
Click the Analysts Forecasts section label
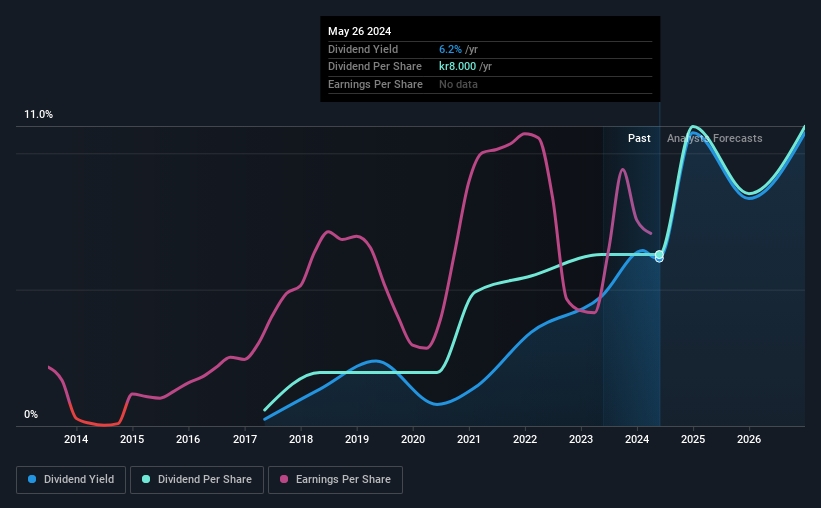coord(715,138)
